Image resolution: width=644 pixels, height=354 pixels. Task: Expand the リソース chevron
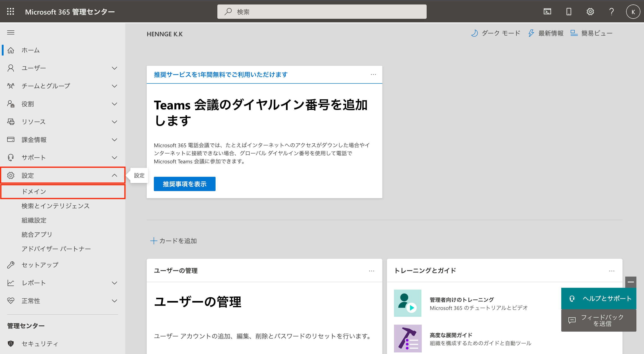[x=114, y=122]
